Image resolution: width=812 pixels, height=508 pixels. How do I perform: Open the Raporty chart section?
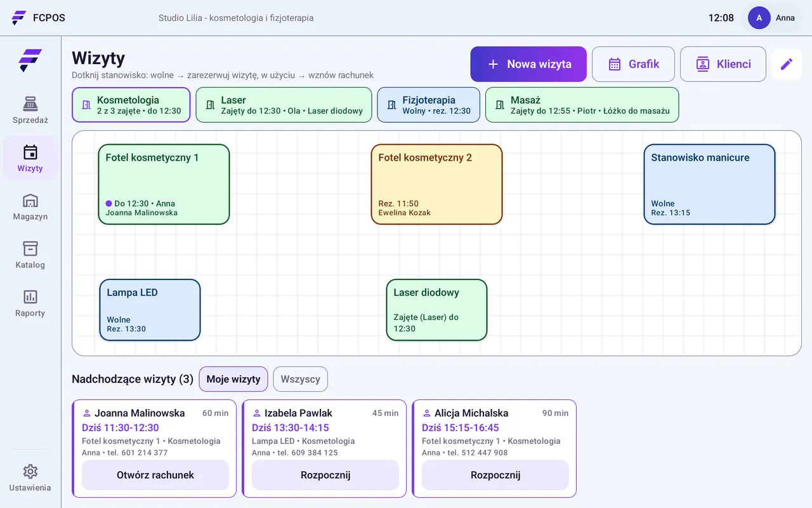click(30, 304)
